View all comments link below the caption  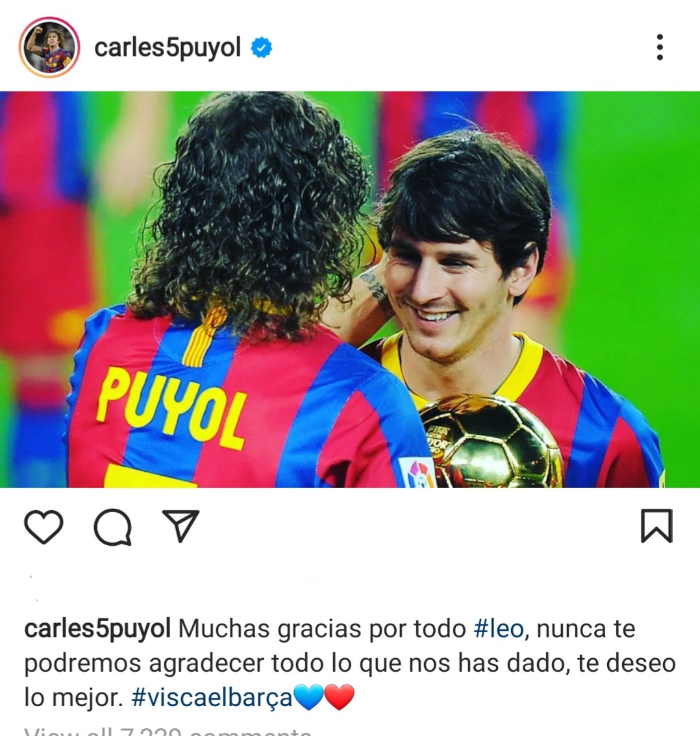pos(168,732)
